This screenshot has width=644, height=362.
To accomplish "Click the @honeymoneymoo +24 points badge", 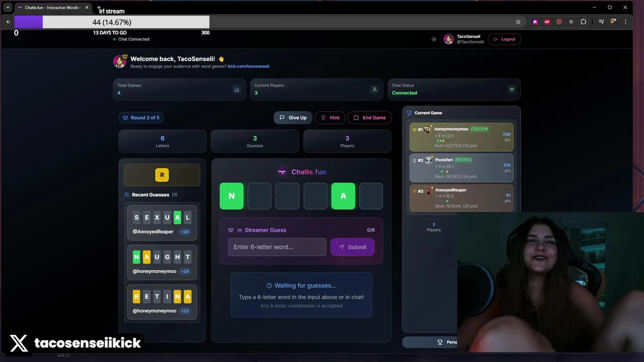I will 185,271.
